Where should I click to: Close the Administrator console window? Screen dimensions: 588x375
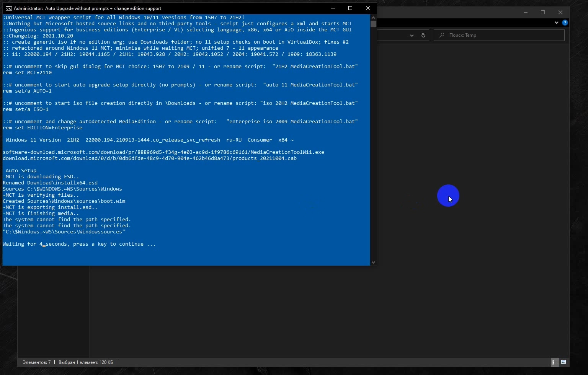[368, 8]
